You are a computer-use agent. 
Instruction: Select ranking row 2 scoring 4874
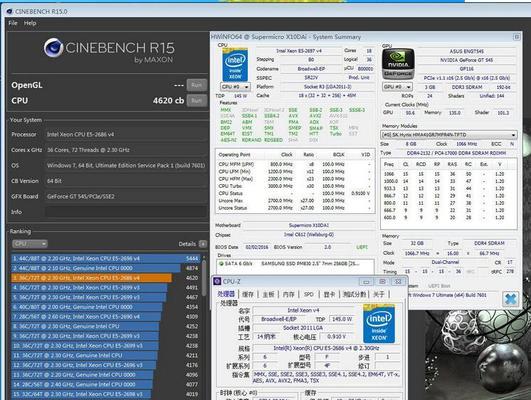click(106, 268)
